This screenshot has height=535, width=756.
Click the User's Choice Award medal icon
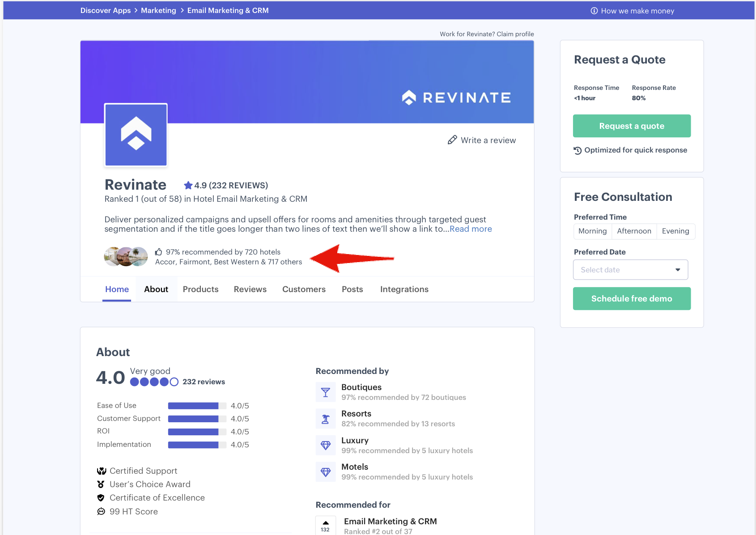click(101, 484)
